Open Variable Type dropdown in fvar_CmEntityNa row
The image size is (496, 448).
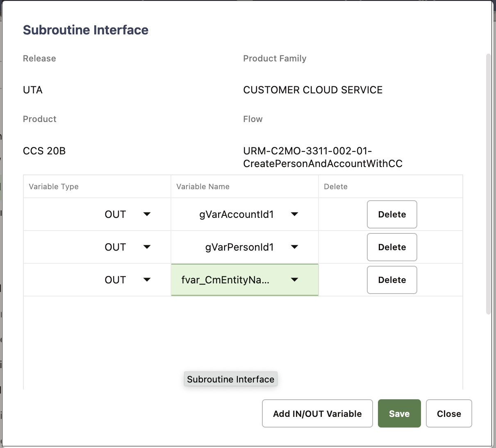point(147,280)
